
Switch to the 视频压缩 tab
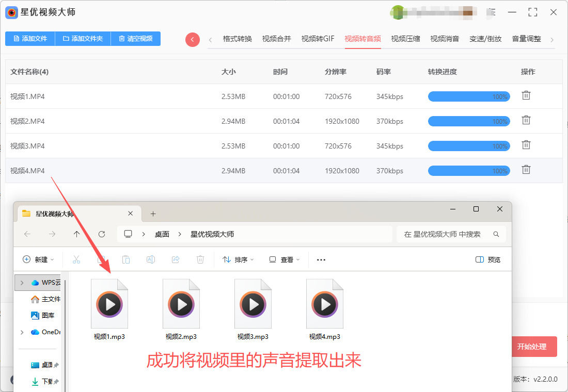405,39
